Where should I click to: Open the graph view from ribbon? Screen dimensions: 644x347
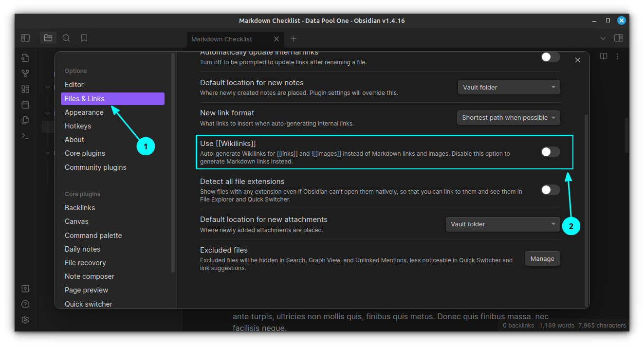(x=25, y=73)
